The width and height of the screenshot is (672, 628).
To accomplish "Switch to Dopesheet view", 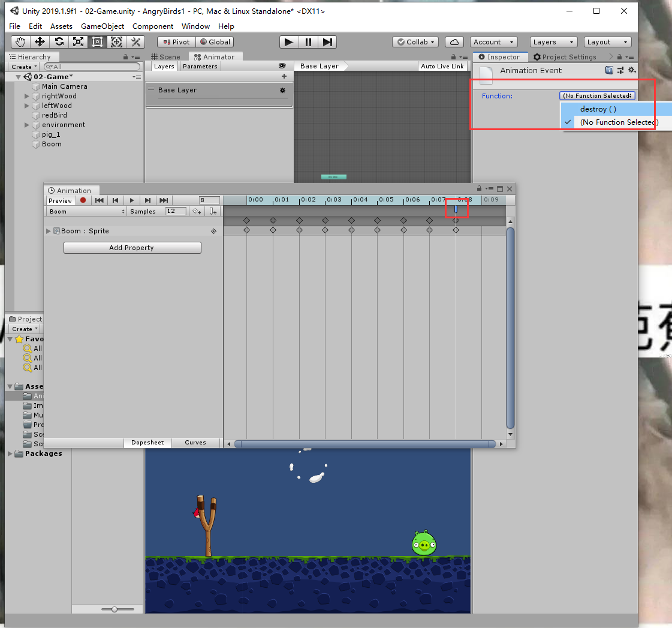I will pyautogui.click(x=147, y=442).
